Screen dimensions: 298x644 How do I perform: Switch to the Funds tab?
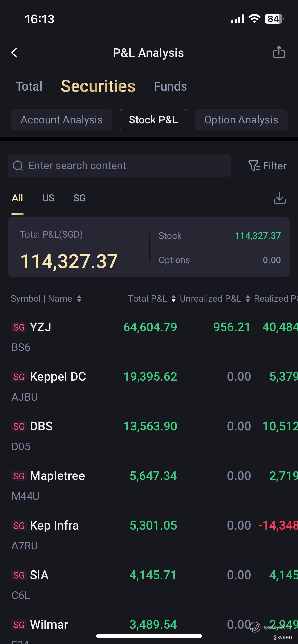170,86
